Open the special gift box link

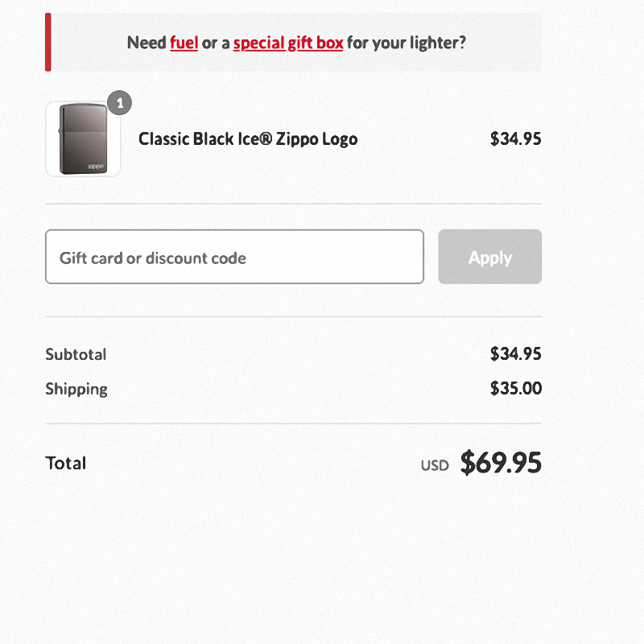(x=288, y=43)
